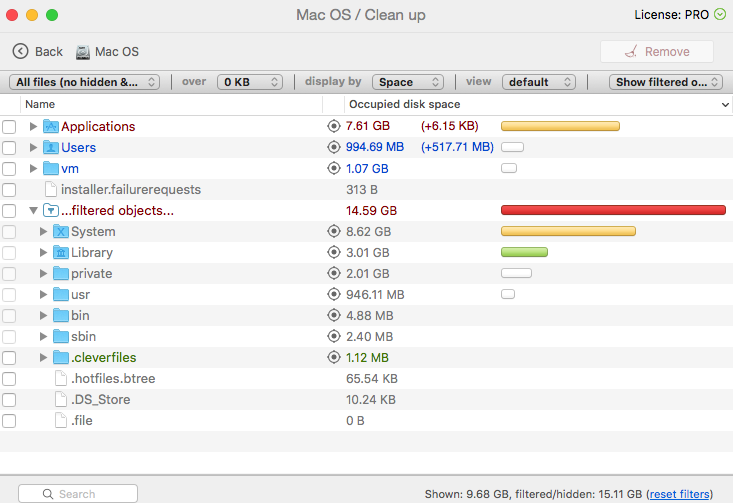Check the vm row checkbox
733x503 pixels.
[9, 169]
